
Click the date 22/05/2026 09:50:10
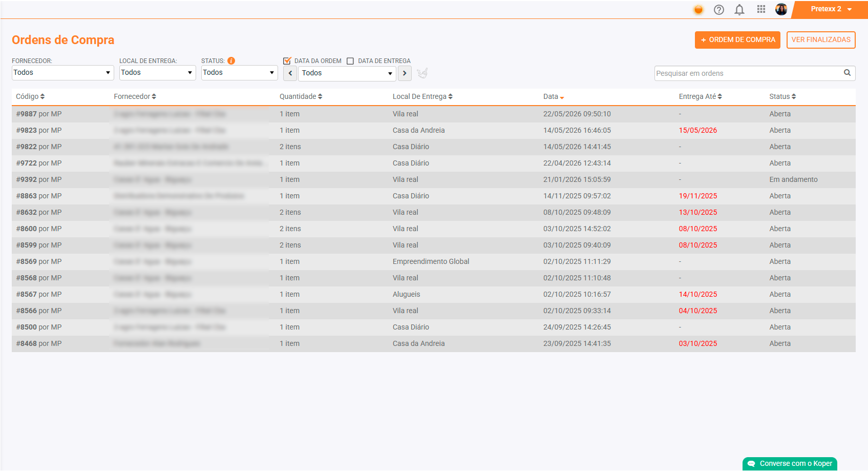tap(577, 114)
